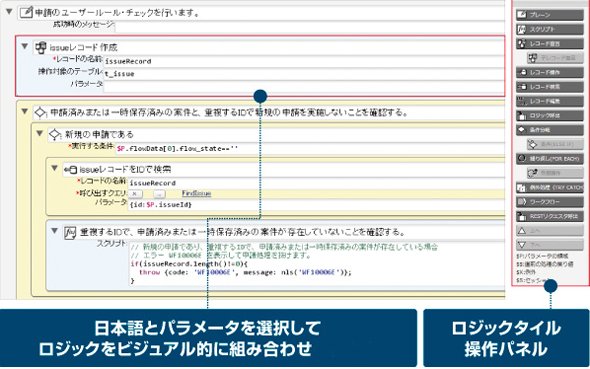This screenshot has width=590, height=369.
Task: Click the script editor text area
Action: [x=316, y=264]
